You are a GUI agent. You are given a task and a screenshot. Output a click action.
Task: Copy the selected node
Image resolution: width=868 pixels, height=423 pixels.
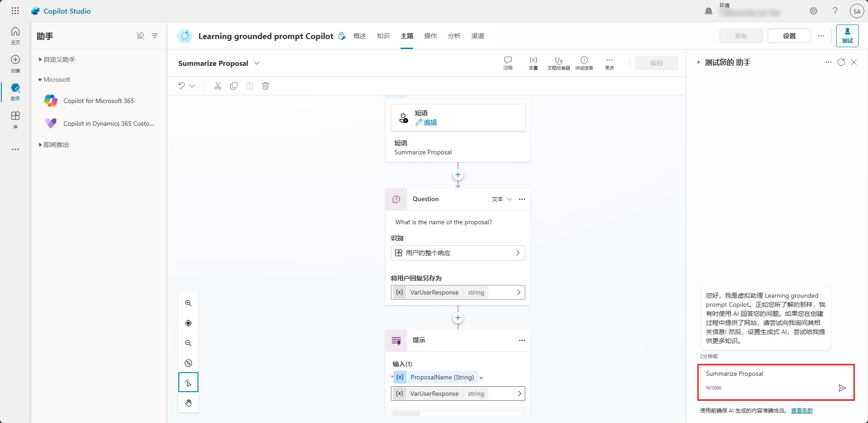pyautogui.click(x=234, y=86)
